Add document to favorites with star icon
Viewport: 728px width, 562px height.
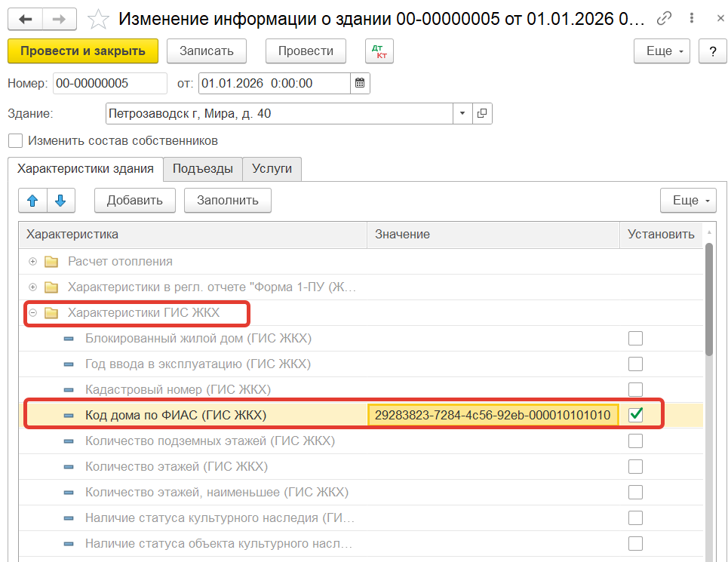click(98, 20)
